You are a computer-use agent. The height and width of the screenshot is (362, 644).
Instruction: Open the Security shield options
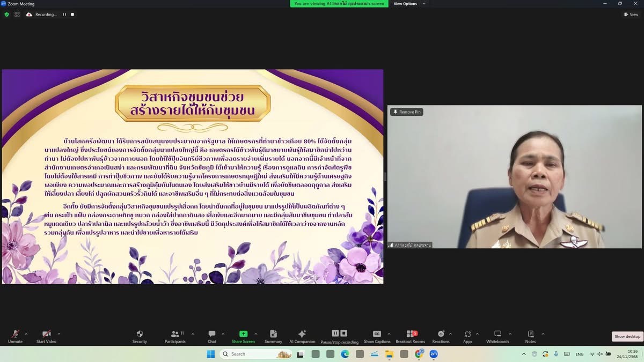point(140,334)
